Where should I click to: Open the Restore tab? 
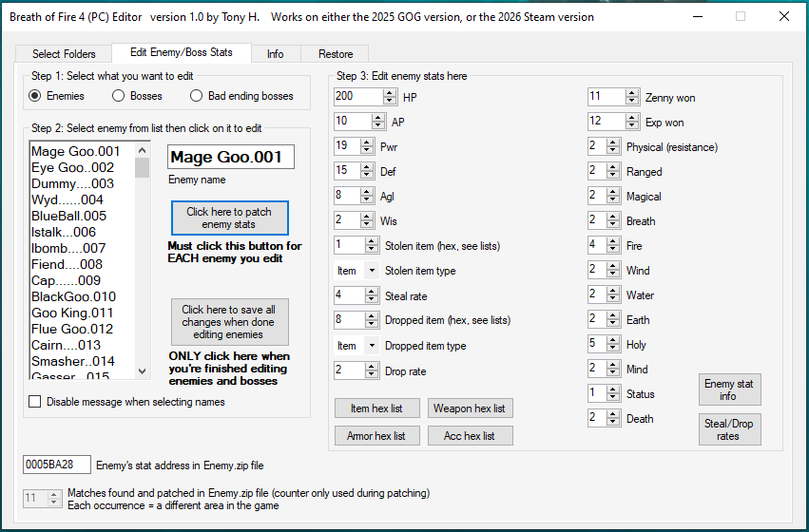point(335,54)
